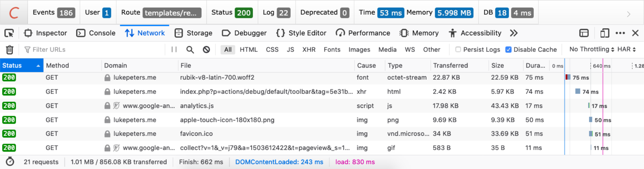Click the element picker icon
Viewport: 644px width, 169px height.
(9, 33)
